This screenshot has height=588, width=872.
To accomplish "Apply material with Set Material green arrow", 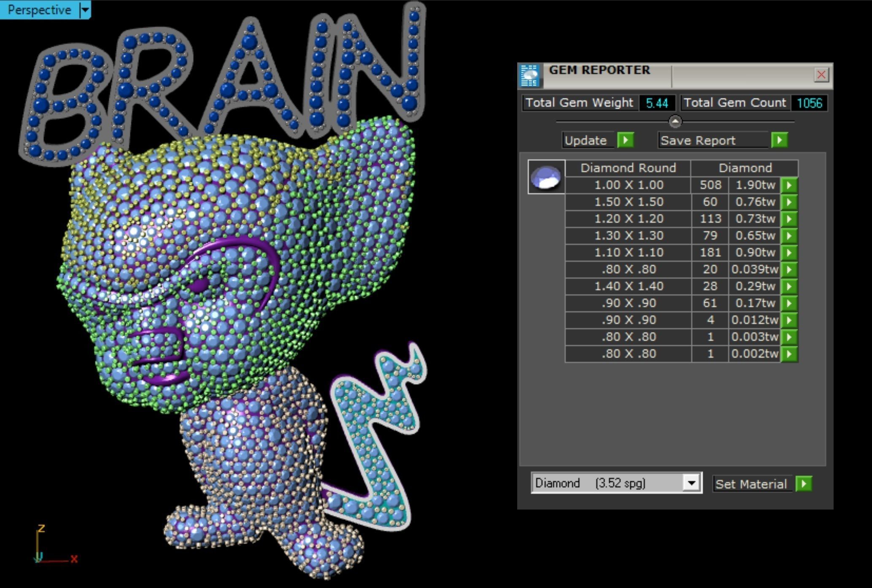I will point(804,484).
